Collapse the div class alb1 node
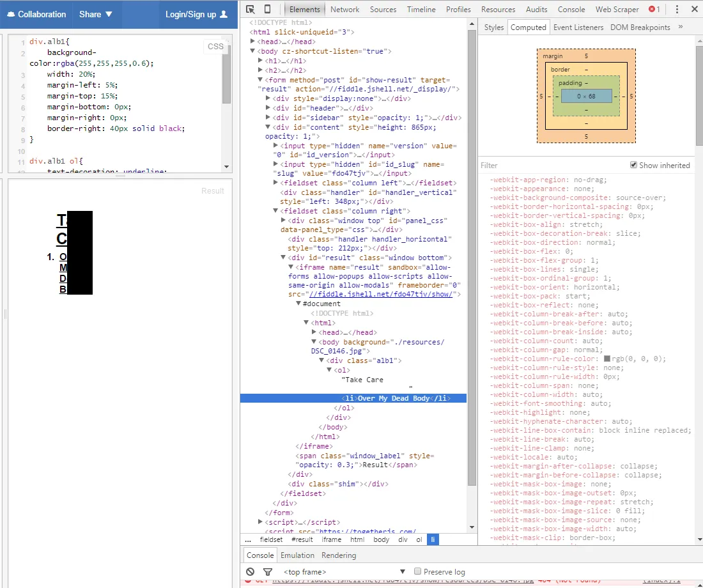Image resolution: width=703 pixels, height=588 pixels. (321, 360)
